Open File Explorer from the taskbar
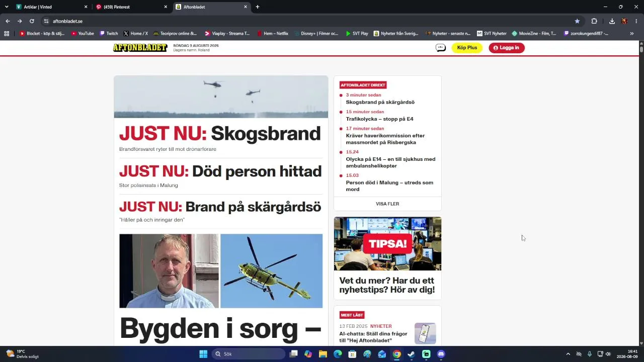The image size is (644, 362). click(x=323, y=354)
